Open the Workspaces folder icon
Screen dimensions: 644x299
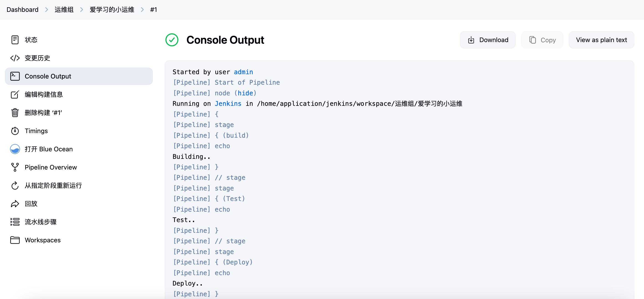[x=15, y=240]
